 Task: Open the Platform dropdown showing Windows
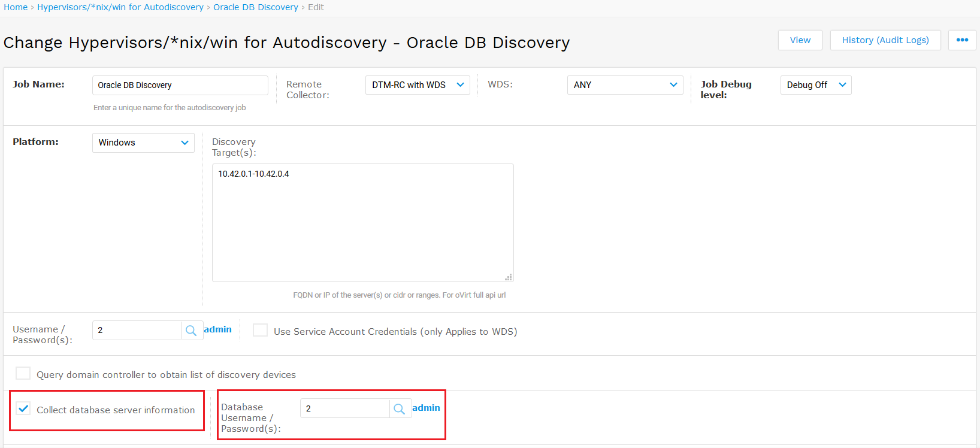(x=143, y=143)
